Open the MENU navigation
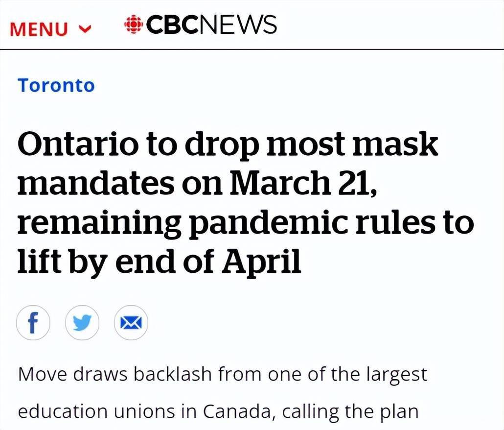Image resolution: width=504 pixels, height=430 pixels. tap(50, 28)
